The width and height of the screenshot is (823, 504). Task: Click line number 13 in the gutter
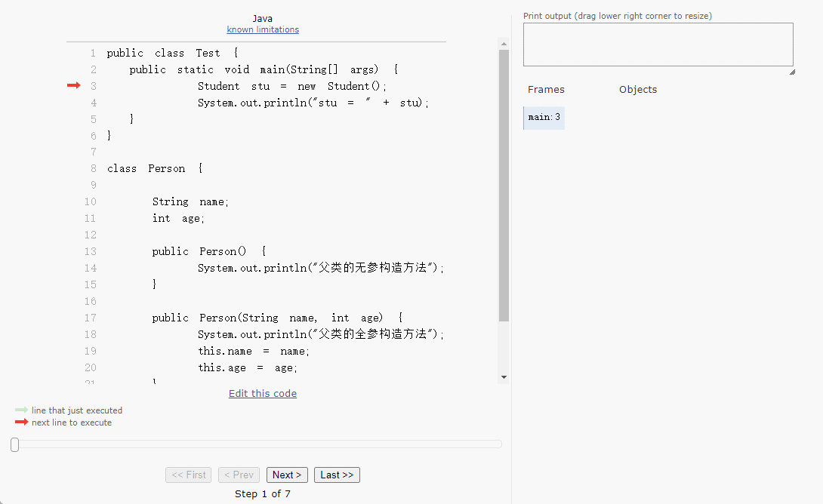[x=91, y=251]
